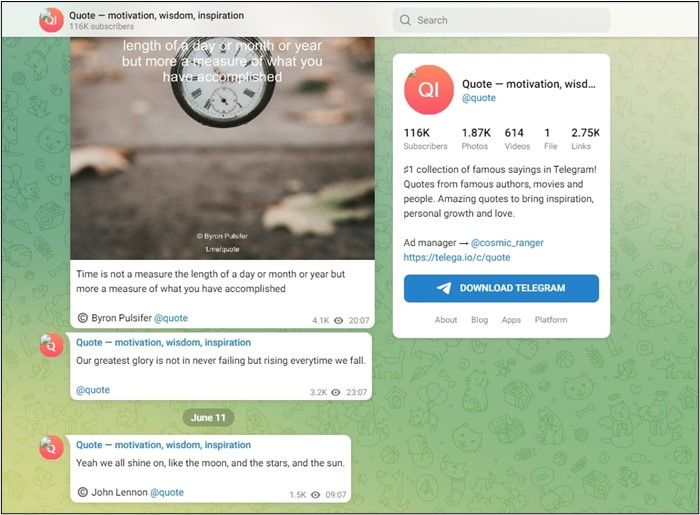Open the Platform footer link
Image resolution: width=700 pixels, height=515 pixels.
551,320
